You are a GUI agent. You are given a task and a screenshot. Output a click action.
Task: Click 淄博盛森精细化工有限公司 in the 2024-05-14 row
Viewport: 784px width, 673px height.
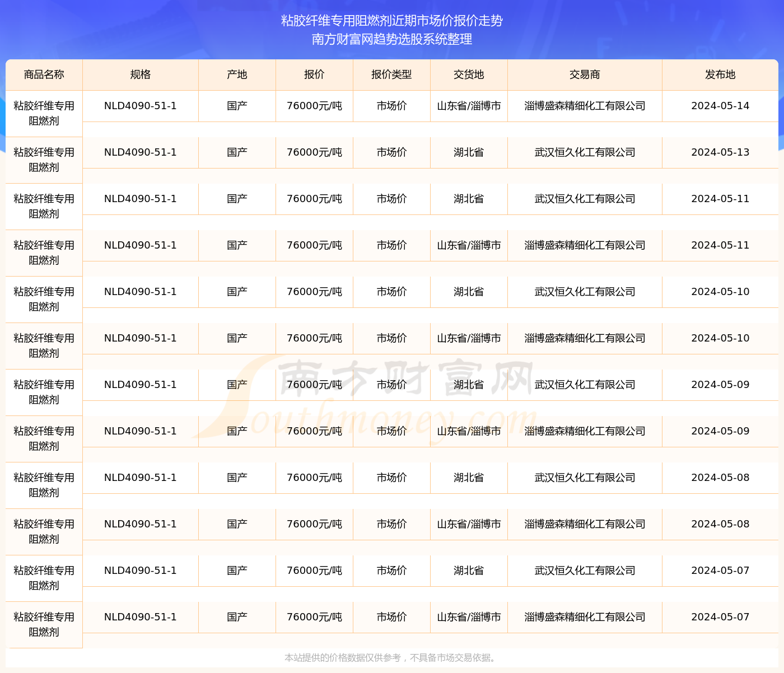(x=585, y=106)
